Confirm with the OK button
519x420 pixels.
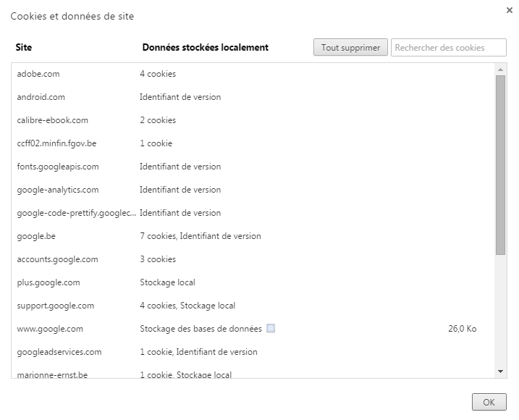(489, 402)
